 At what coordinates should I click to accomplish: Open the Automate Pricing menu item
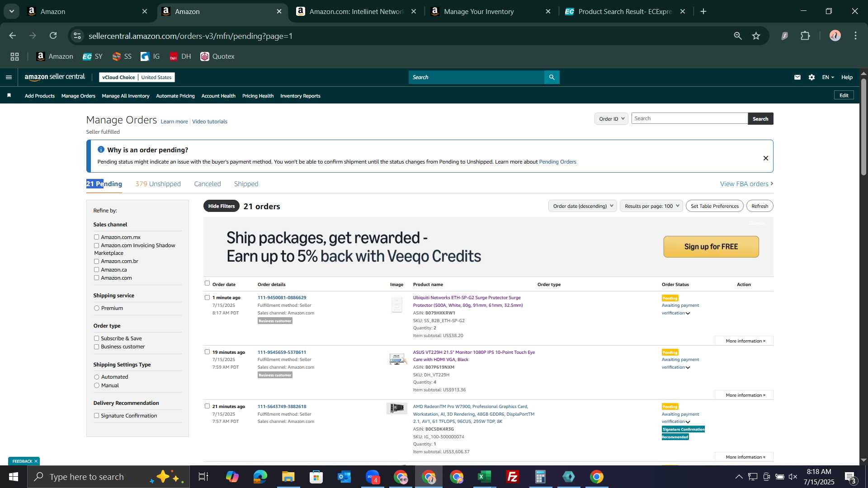point(175,96)
